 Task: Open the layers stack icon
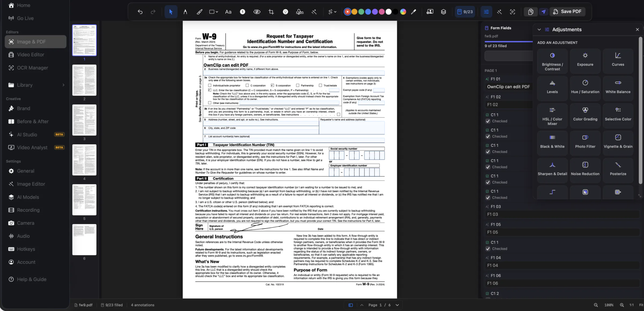444,12
